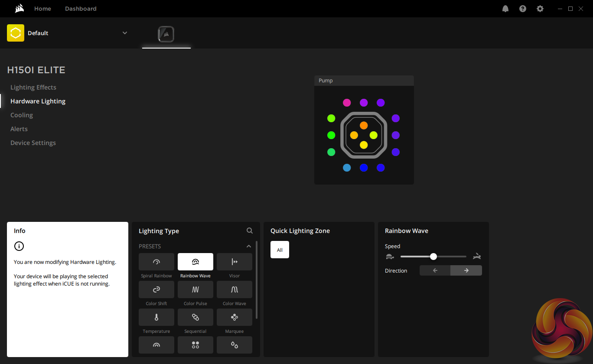Choose the Spiral Rainbow preset

click(x=156, y=262)
